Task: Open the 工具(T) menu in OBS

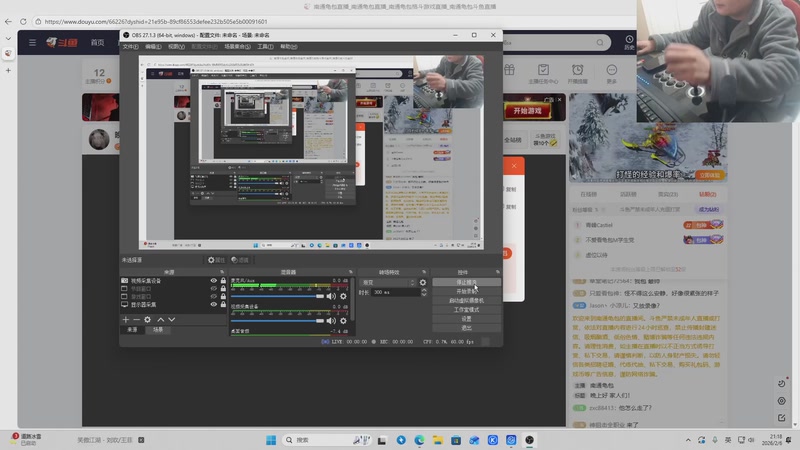Action: [265, 46]
